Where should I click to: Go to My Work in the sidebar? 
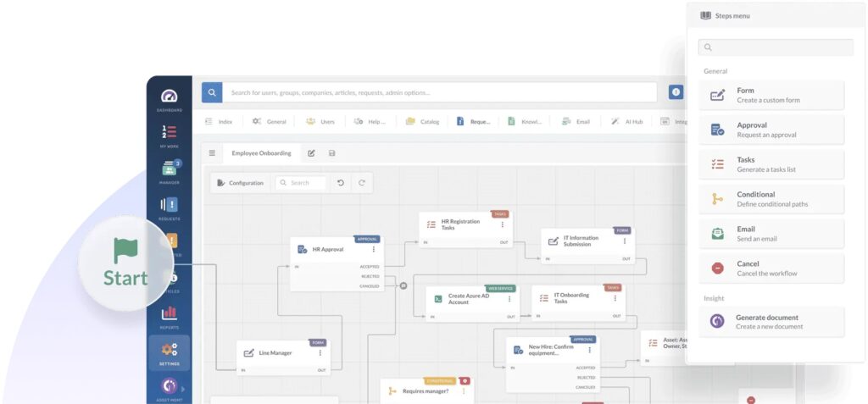point(169,134)
